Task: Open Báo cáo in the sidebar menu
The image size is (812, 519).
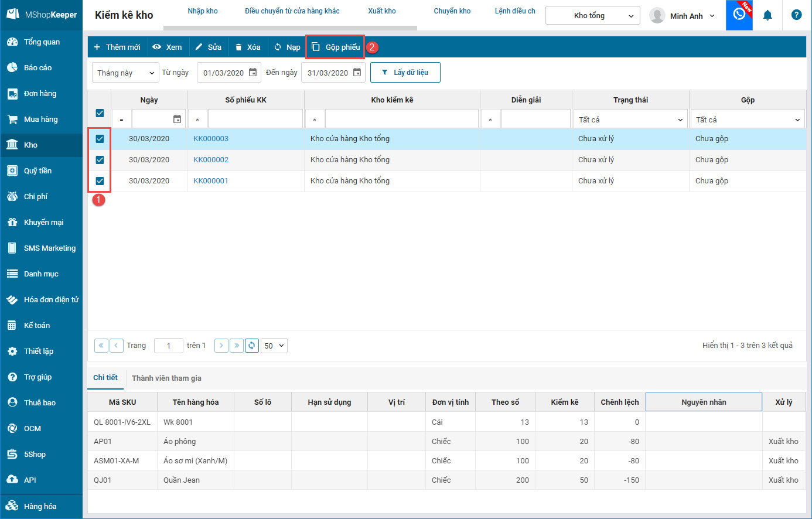Action: pyautogui.click(x=37, y=68)
